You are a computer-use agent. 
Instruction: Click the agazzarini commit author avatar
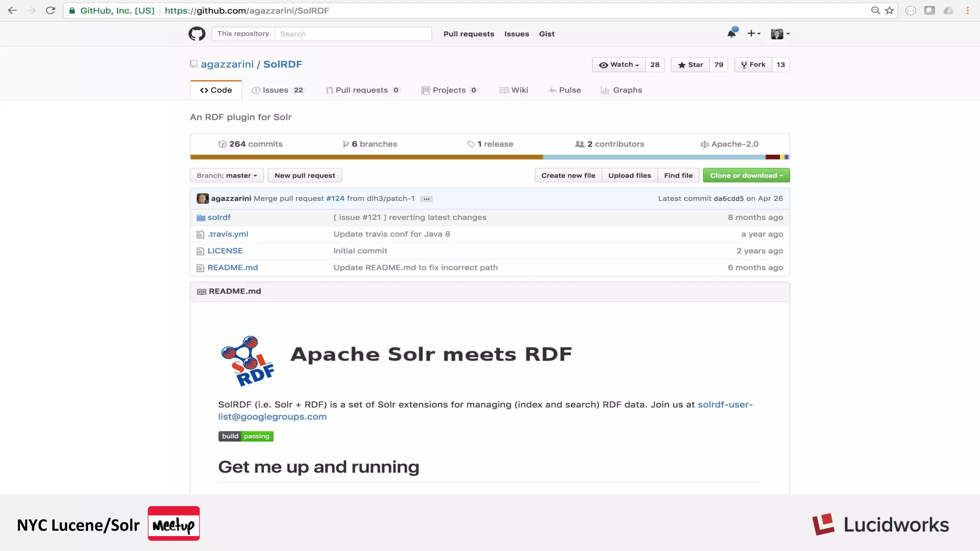[202, 198]
